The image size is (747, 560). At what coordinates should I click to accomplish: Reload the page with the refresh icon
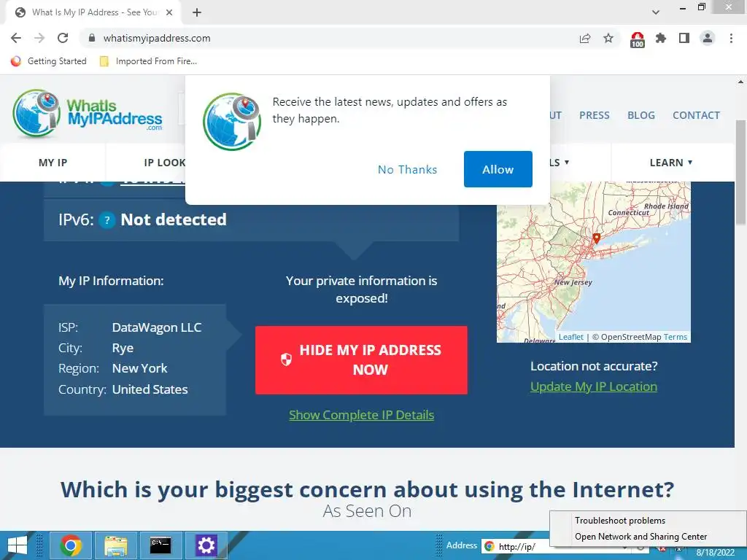click(63, 38)
